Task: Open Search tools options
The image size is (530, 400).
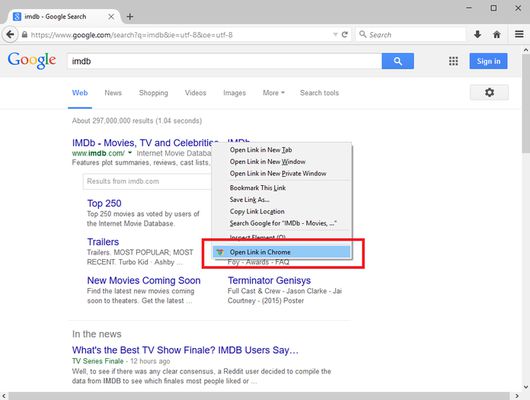Action: (x=319, y=93)
